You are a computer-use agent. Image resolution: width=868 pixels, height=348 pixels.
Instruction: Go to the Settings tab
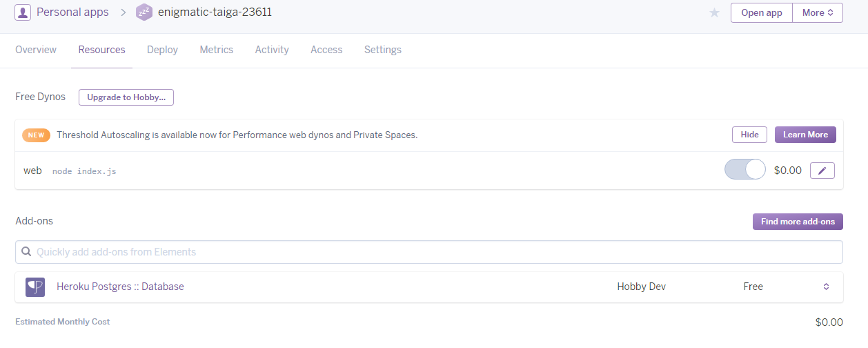[383, 50]
